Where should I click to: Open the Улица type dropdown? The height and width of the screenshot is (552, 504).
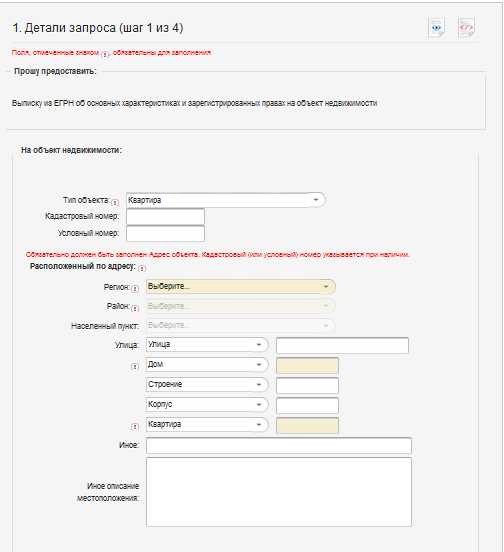point(207,345)
